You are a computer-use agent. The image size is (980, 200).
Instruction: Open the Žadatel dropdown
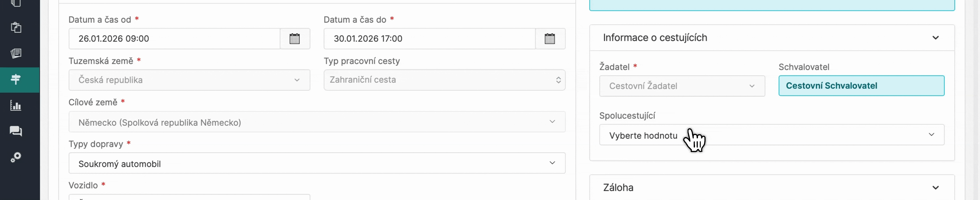[x=682, y=86]
